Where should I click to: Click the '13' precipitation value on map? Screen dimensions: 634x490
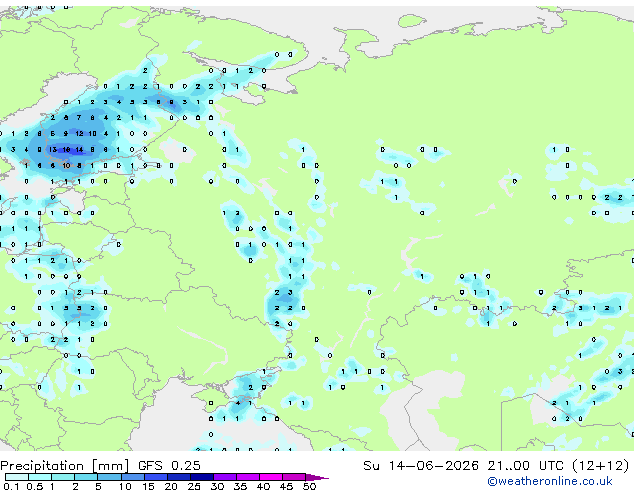pos(53,150)
